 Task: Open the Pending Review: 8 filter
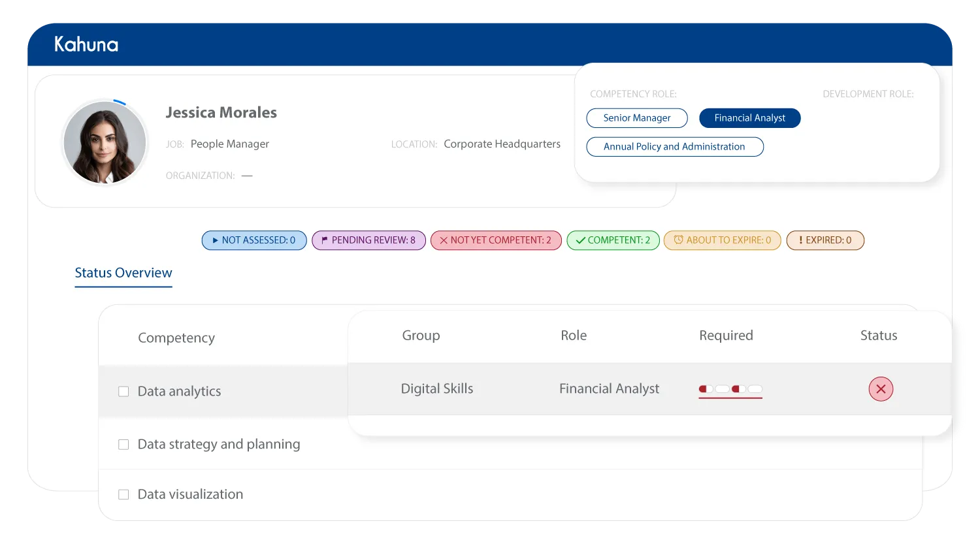coord(368,240)
